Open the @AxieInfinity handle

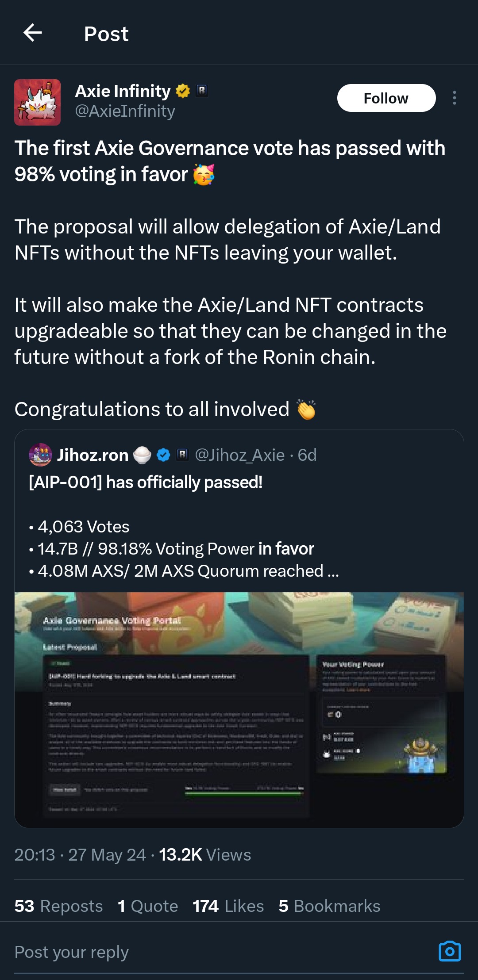tap(125, 111)
